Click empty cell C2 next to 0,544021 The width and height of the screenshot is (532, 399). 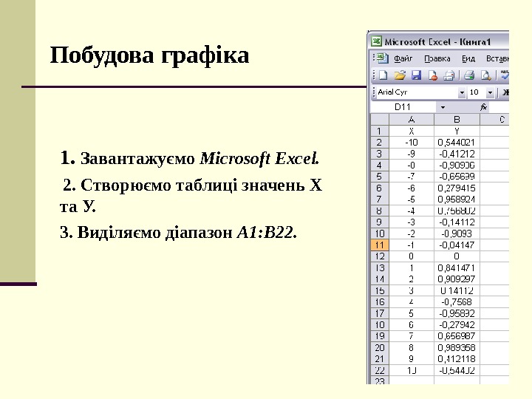point(494,143)
